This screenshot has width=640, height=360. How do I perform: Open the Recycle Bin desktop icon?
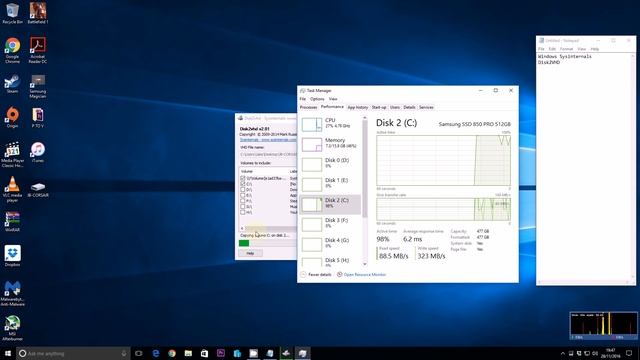tap(12, 13)
